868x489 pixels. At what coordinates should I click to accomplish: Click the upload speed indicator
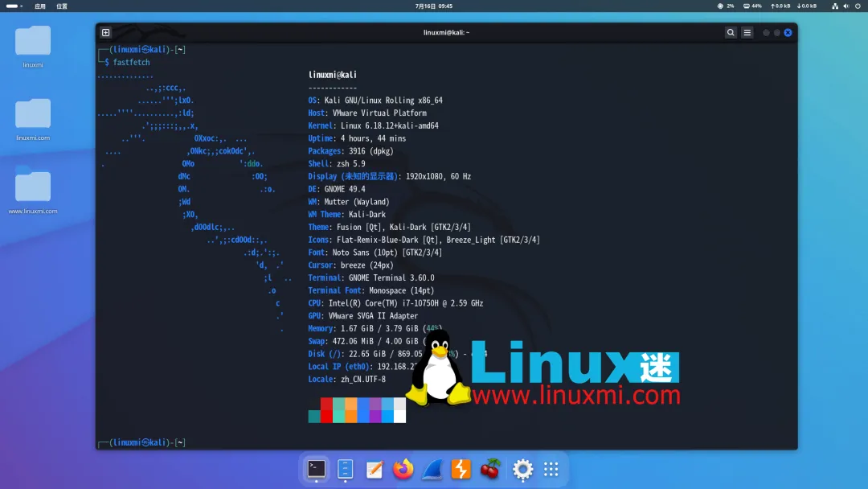(780, 6)
